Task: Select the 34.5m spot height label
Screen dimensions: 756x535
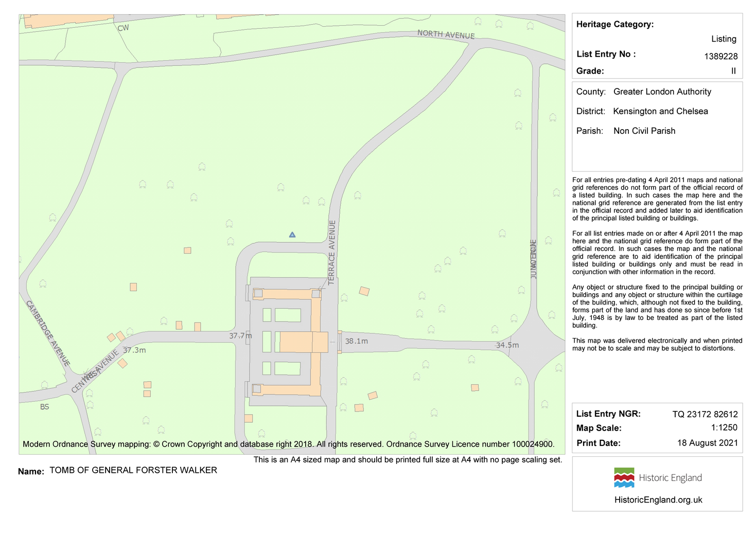Action: coord(507,345)
